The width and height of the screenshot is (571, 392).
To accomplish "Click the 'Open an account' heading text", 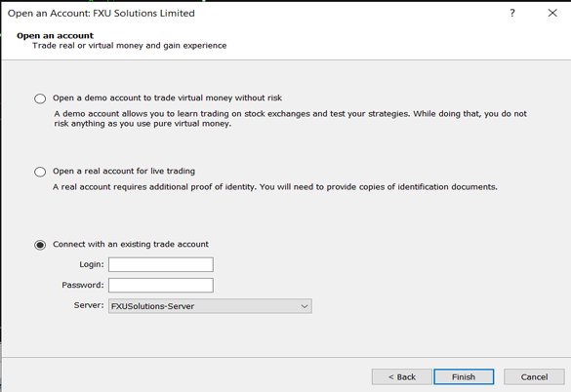I will [55, 36].
